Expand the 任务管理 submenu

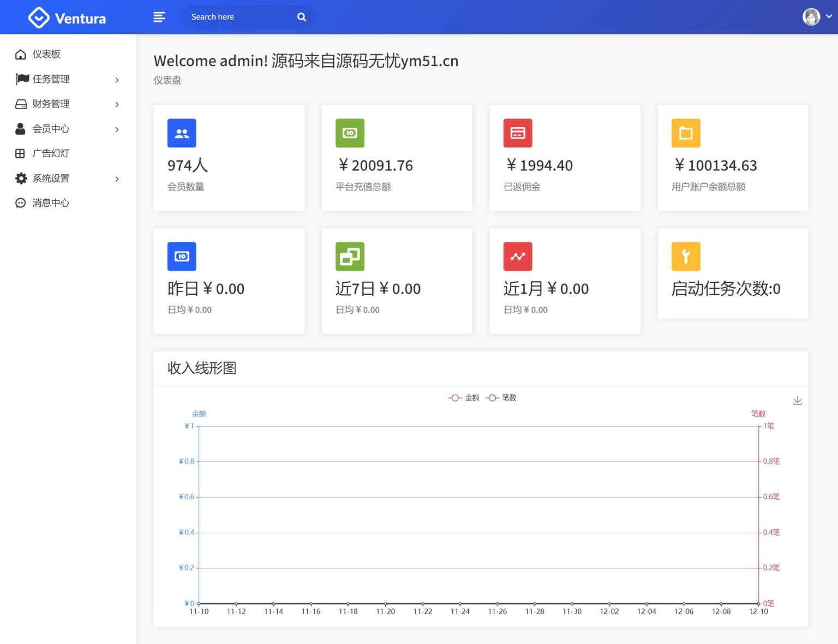point(117,80)
